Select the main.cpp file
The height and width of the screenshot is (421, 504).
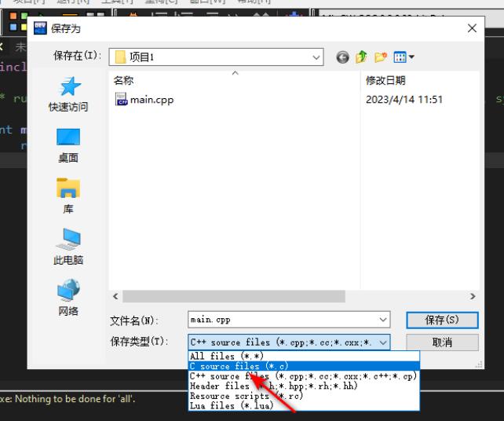pyautogui.click(x=151, y=100)
